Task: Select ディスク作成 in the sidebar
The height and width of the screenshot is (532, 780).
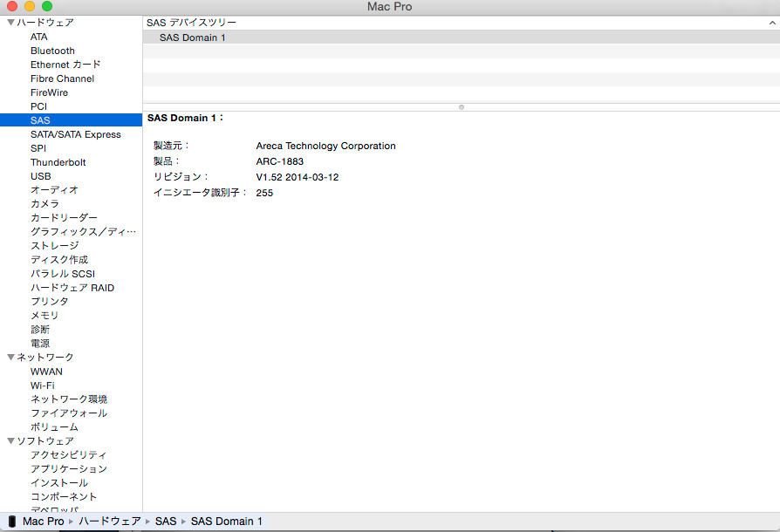Action: point(59,260)
